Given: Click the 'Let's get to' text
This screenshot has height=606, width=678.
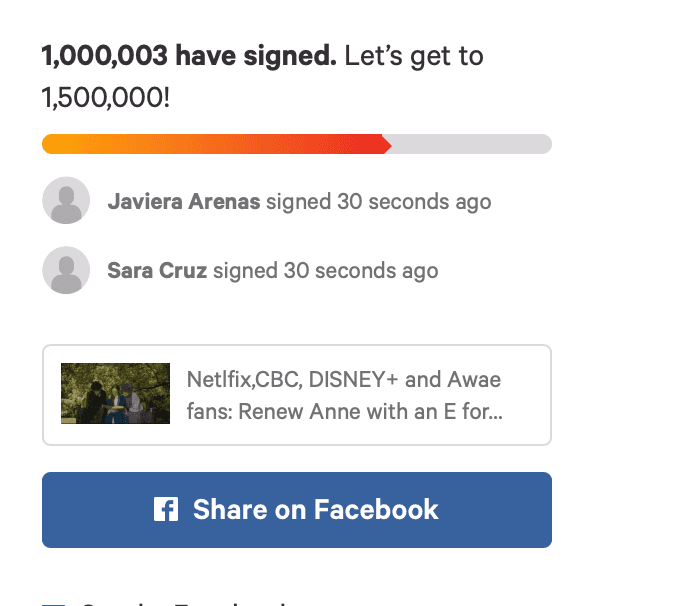Looking at the screenshot, I should point(414,56).
